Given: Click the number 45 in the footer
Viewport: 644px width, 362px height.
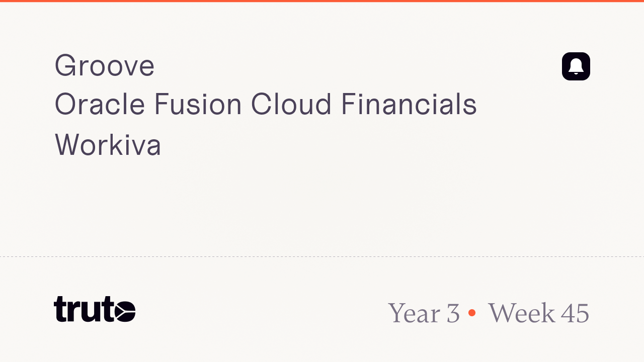Looking at the screenshot, I should [575, 313].
